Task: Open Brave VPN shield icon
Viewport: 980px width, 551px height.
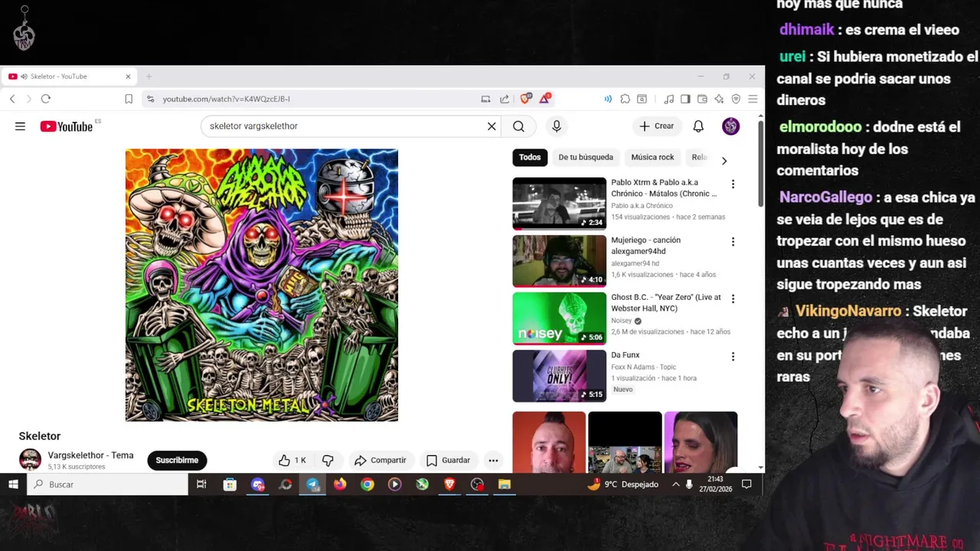Action: point(736,99)
